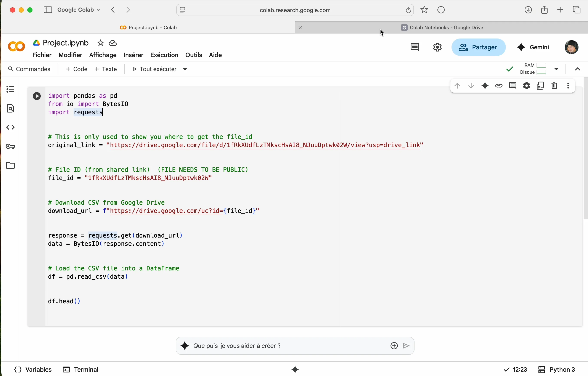Viewport: 588px width, 376px height.
Task: Star the Project.ipynb notebook
Action: (x=100, y=43)
